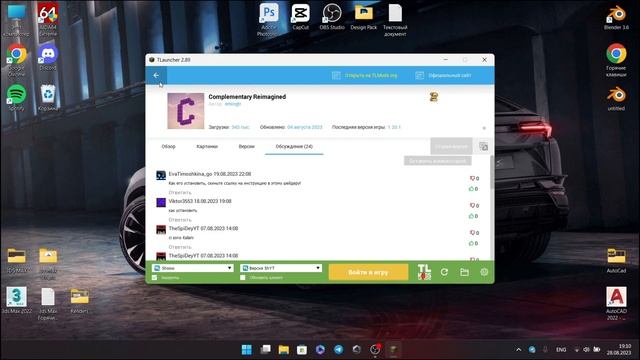Click the leave a comment button
The image size is (640, 360).
coord(438,161)
